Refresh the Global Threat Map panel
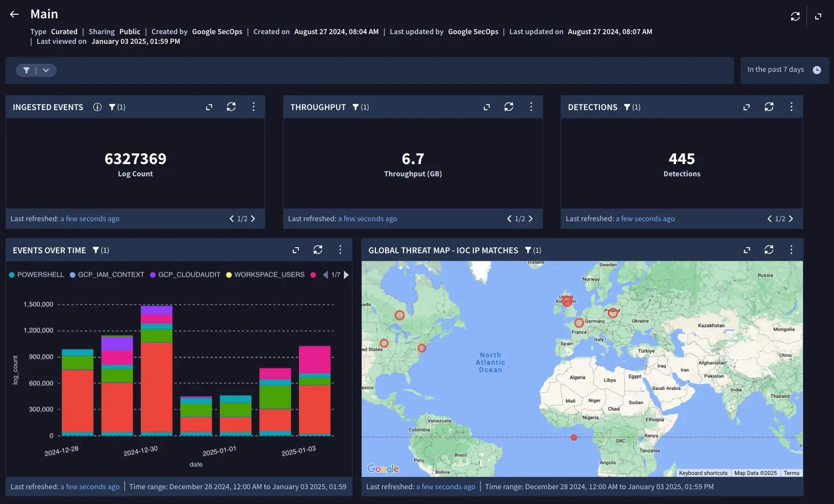This screenshot has height=504, width=834. 769,250
